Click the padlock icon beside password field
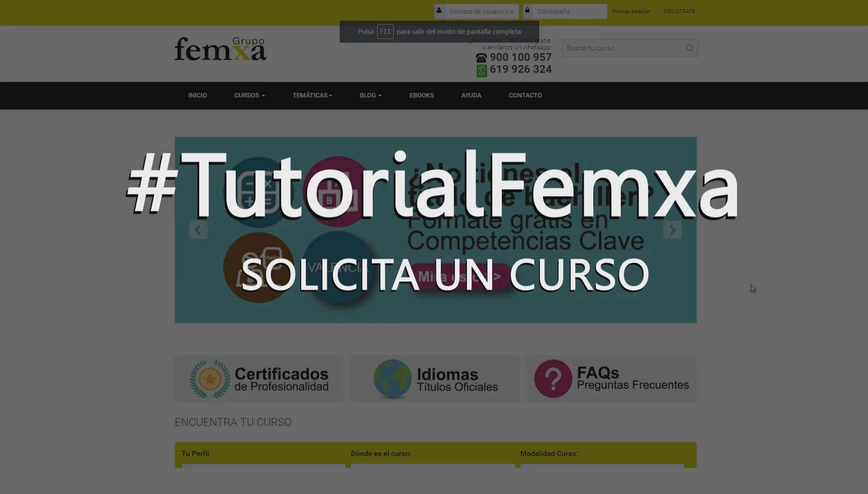The image size is (868, 494). [x=527, y=11]
